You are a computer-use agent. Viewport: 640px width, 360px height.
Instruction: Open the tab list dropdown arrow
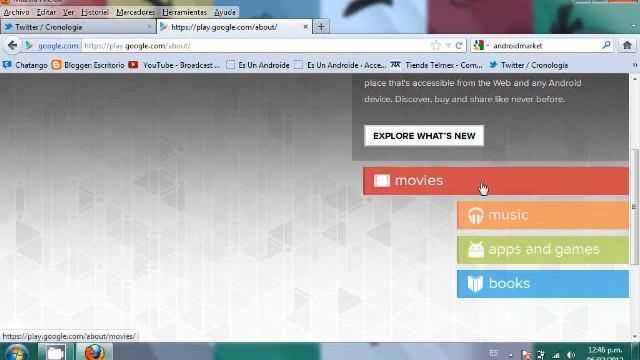(634, 26)
